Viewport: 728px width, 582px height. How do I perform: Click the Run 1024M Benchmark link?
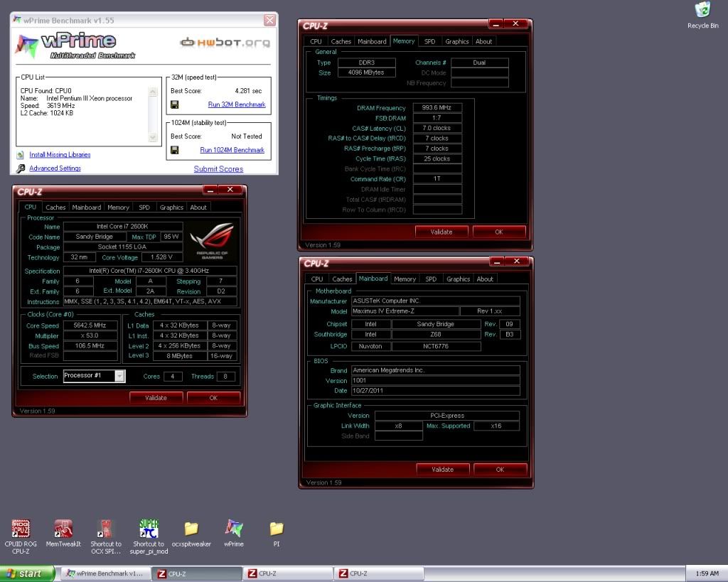tap(232, 150)
